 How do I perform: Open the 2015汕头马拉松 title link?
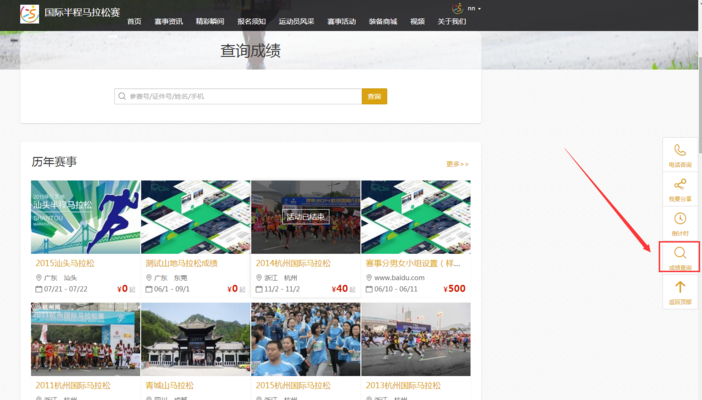[65, 263]
